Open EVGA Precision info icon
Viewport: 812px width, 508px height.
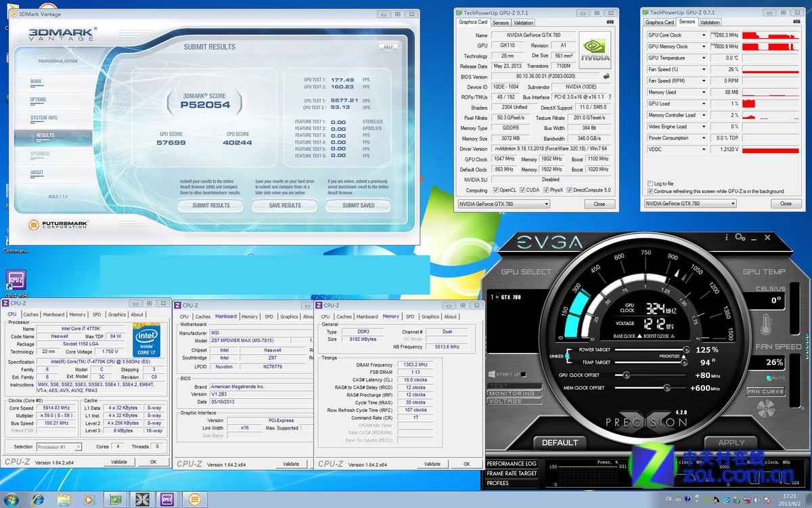tap(727, 238)
